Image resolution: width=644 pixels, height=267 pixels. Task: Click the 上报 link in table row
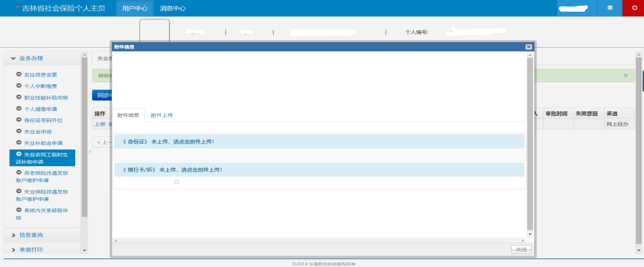(x=99, y=124)
